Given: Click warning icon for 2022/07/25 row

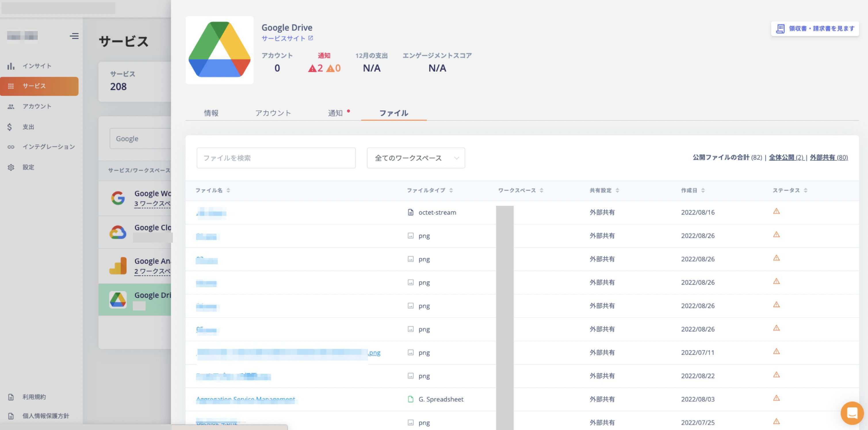Looking at the screenshot, I should pos(776,421).
